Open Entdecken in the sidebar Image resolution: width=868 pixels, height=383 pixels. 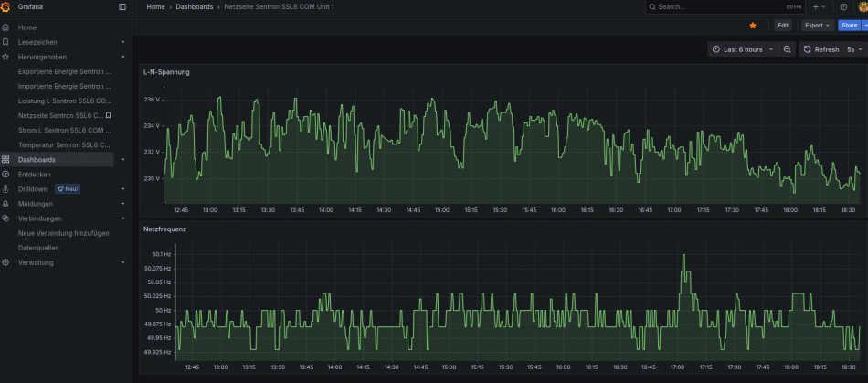(35, 175)
